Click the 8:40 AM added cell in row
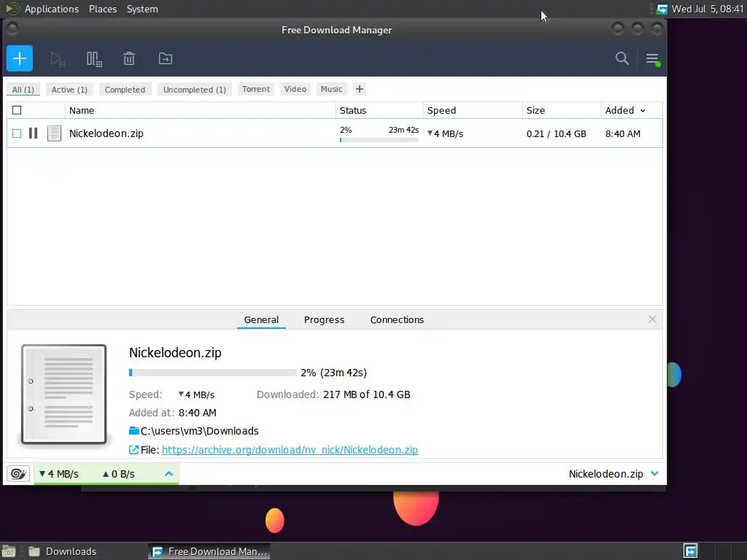Viewport: 747px width, 560px height. (623, 134)
